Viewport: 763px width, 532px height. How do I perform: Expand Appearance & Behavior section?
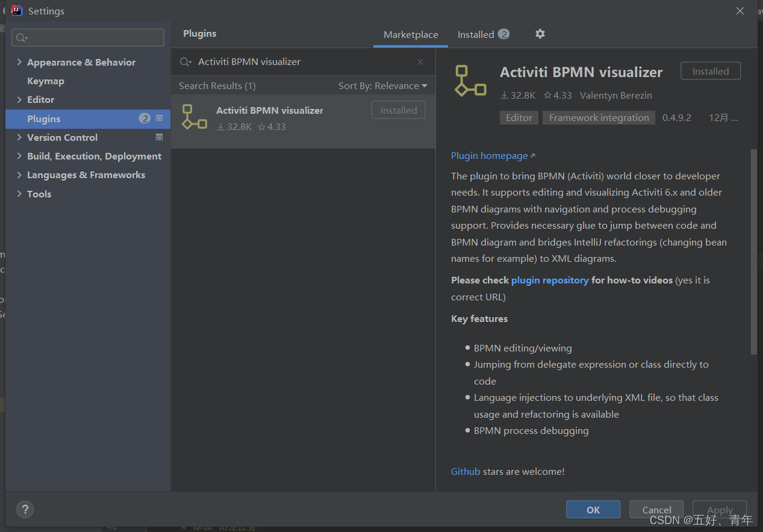pyautogui.click(x=19, y=62)
